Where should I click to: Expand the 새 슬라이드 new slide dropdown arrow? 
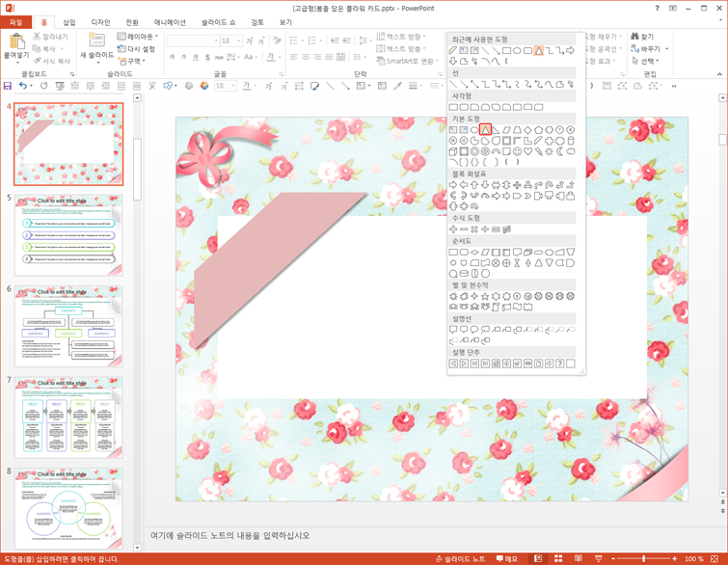pyautogui.click(x=96, y=62)
